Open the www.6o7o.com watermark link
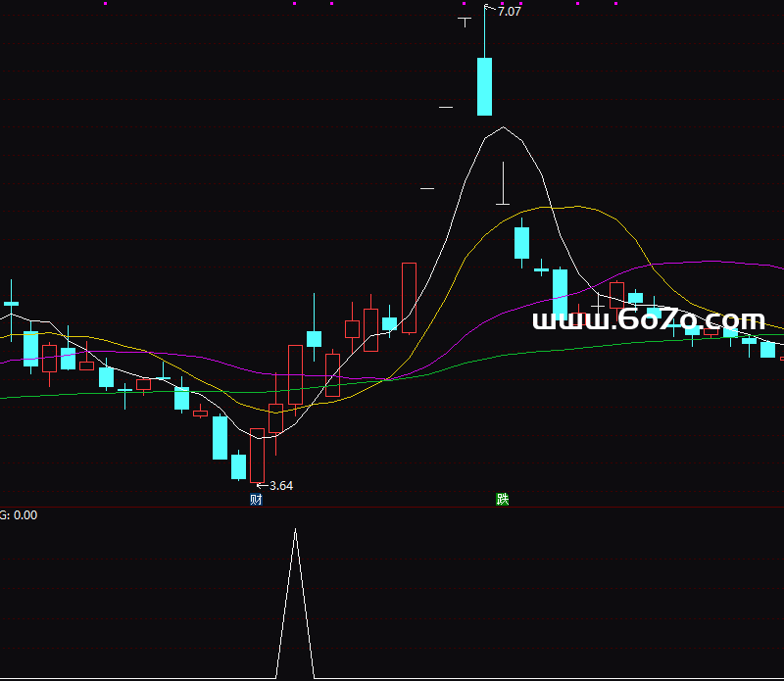 click(x=648, y=320)
